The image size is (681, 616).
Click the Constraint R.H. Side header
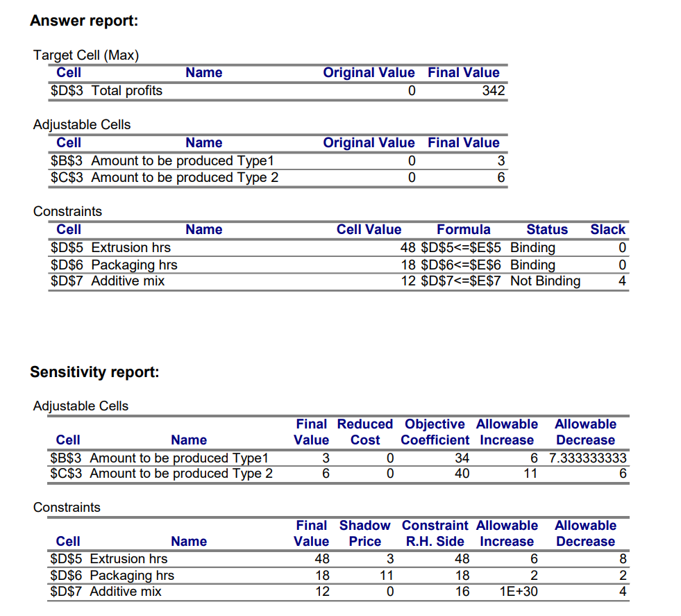click(x=435, y=533)
